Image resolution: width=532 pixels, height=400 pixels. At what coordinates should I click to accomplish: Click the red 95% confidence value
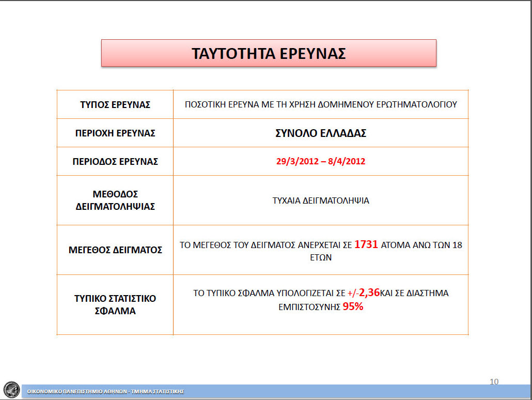point(353,306)
